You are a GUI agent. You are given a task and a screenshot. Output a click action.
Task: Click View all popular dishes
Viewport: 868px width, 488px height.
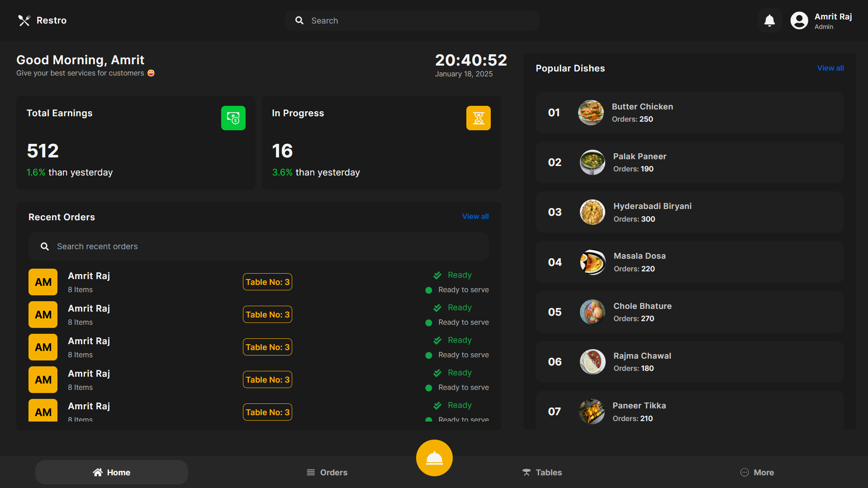pyautogui.click(x=830, y=68)
